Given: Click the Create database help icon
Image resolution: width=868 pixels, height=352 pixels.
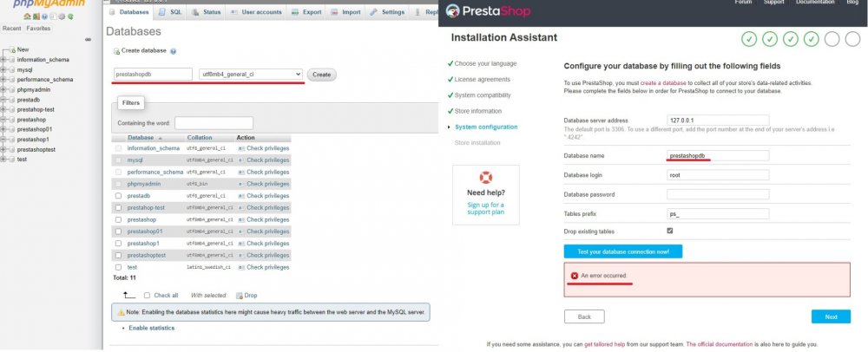Looking at the screenshot, I should 174,52.
